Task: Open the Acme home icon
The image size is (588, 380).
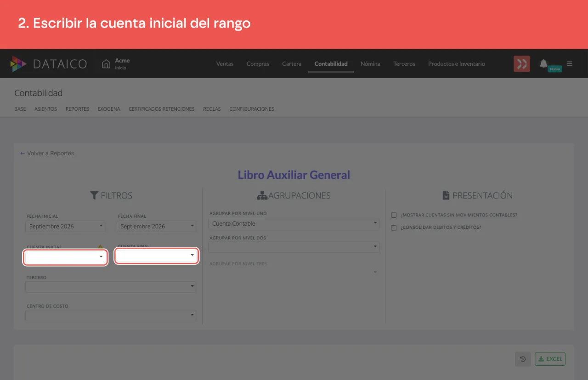Action: 106,64
